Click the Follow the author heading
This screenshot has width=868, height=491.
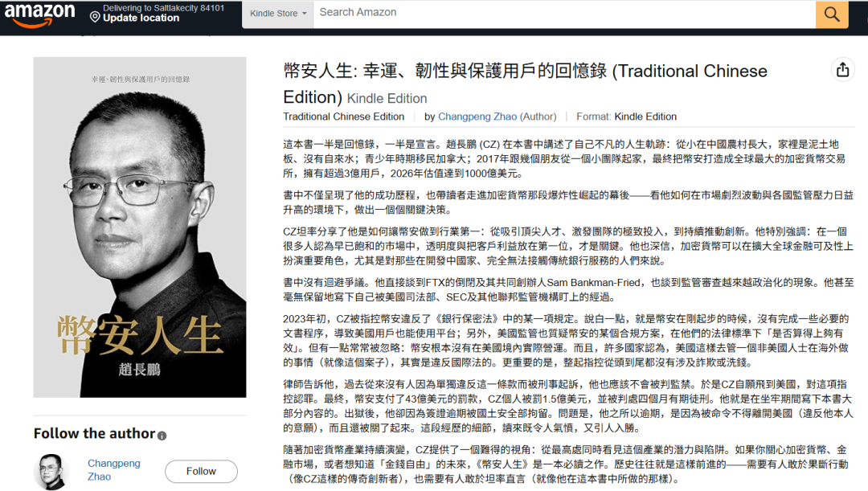click(x=94, y=433)
